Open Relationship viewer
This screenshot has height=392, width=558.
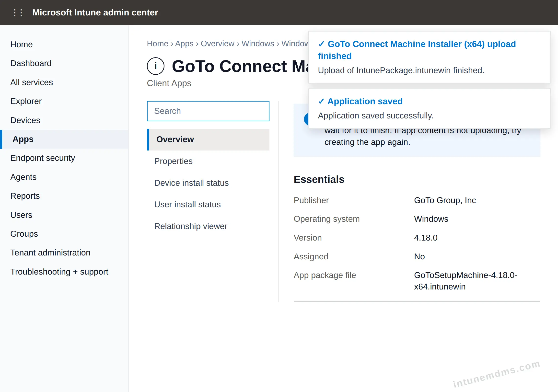191,226
